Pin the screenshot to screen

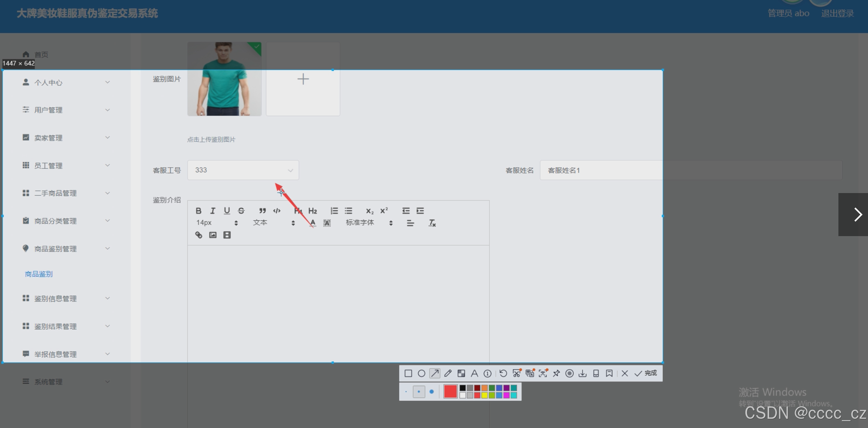(x=556, y=373)
